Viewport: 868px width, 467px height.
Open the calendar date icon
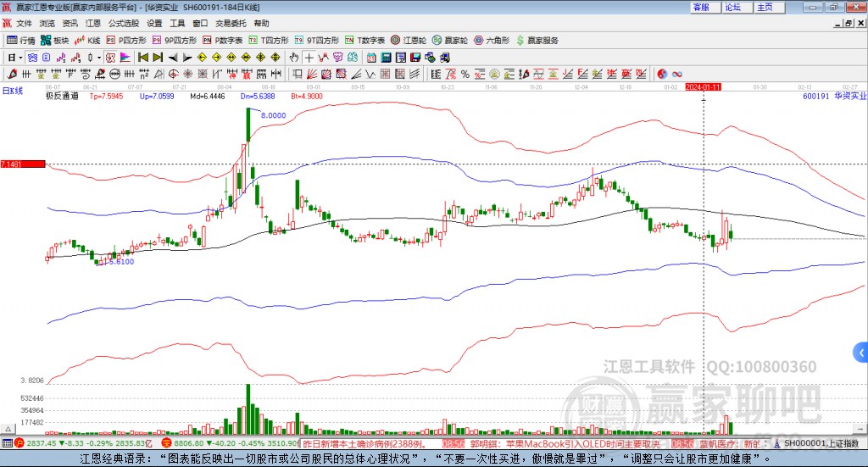pyautogui.click(x=371, y=58)
